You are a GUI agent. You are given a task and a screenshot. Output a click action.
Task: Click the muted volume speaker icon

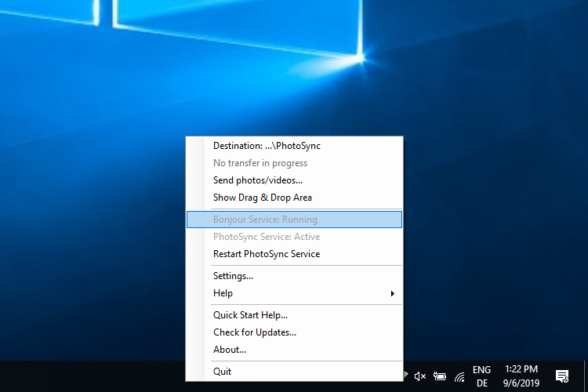coord(420,376)
